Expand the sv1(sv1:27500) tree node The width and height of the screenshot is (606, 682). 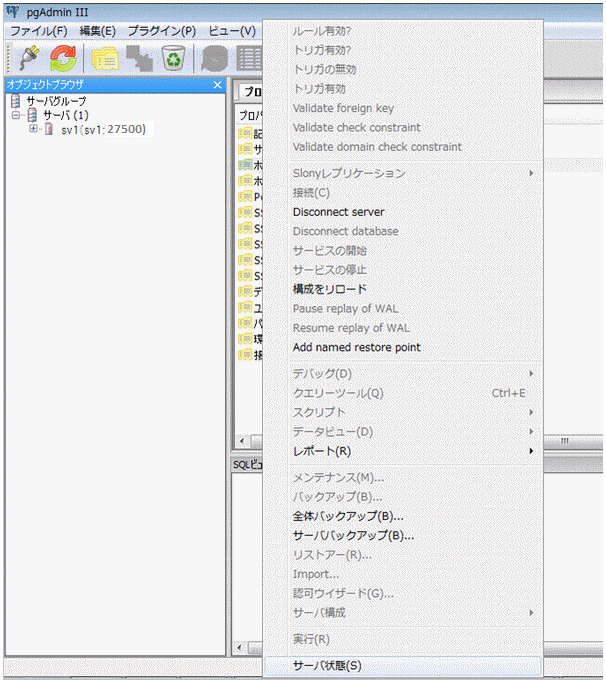[33, 129]
